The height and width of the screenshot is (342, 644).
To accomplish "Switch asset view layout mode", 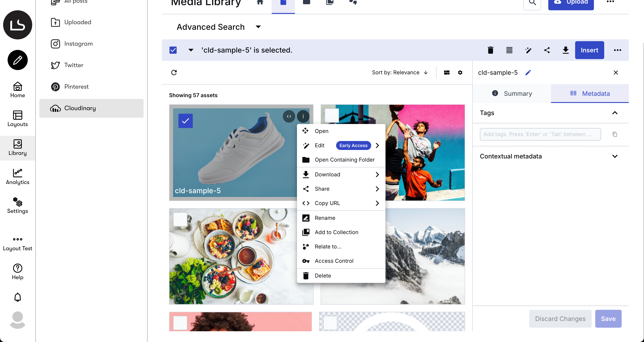I will [447, 73].
